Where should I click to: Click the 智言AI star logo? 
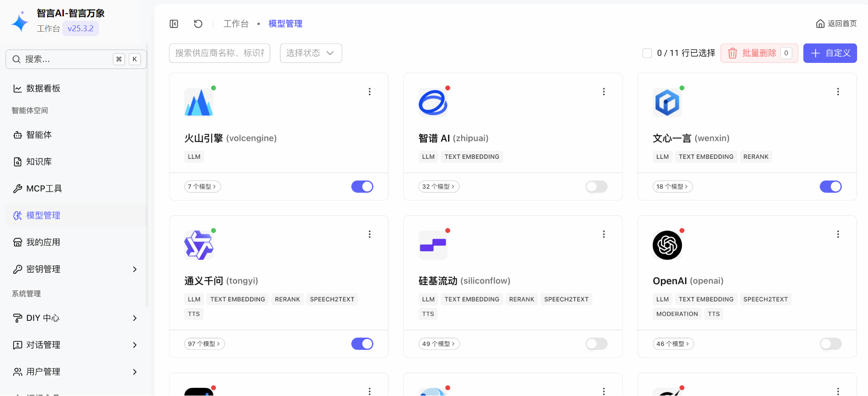(19, 21)
